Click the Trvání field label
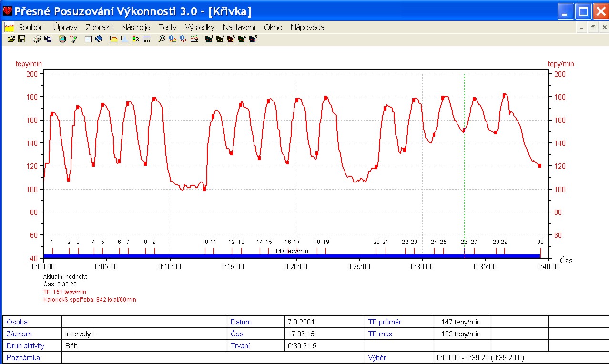 tap(240, 346)
